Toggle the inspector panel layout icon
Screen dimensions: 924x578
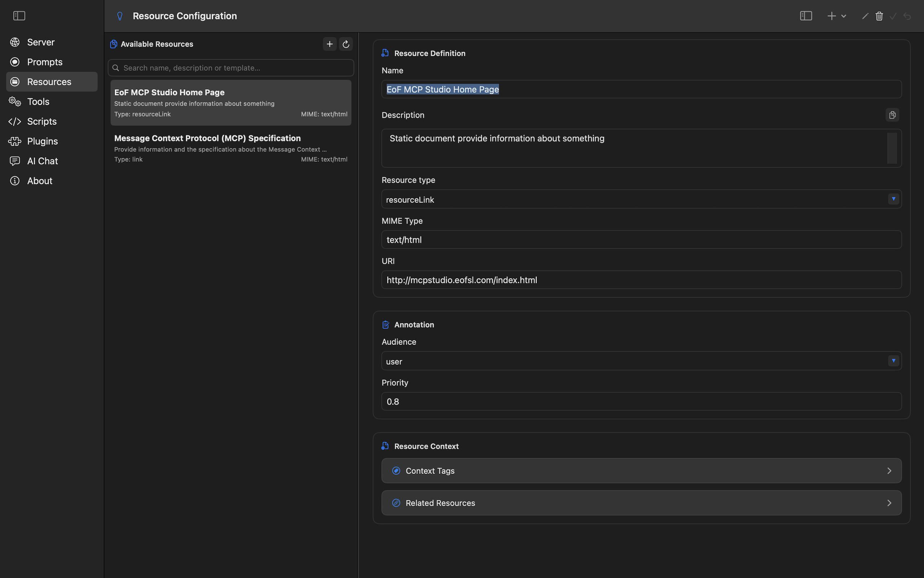[x=806, y=16]
